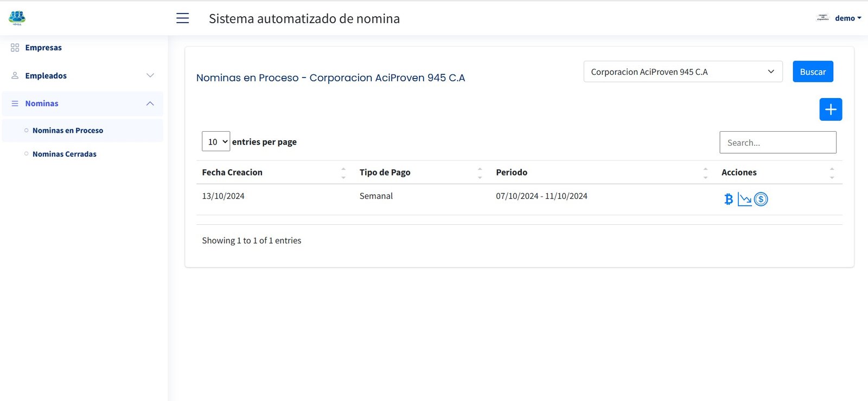Image resolution: width=868 pixels, height=401 pixels.
Task: Click the dollar coin action icon
Action: point(761,199)
